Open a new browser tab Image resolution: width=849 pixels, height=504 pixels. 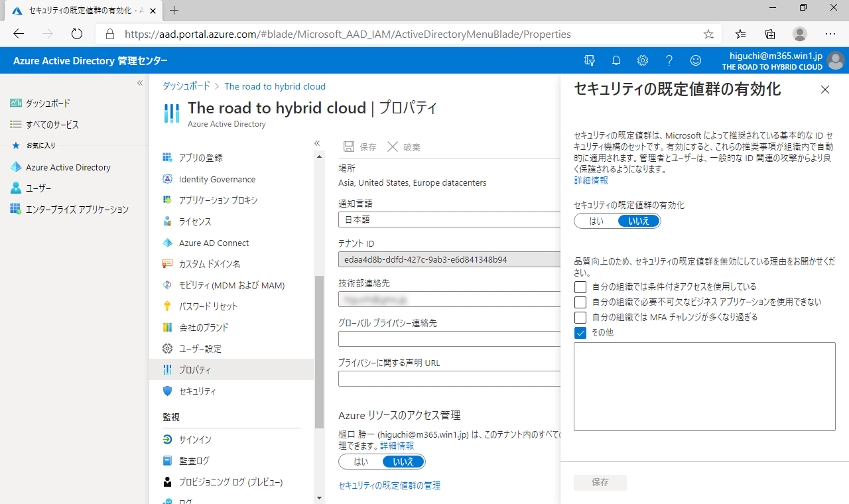[x=174, y=10]
